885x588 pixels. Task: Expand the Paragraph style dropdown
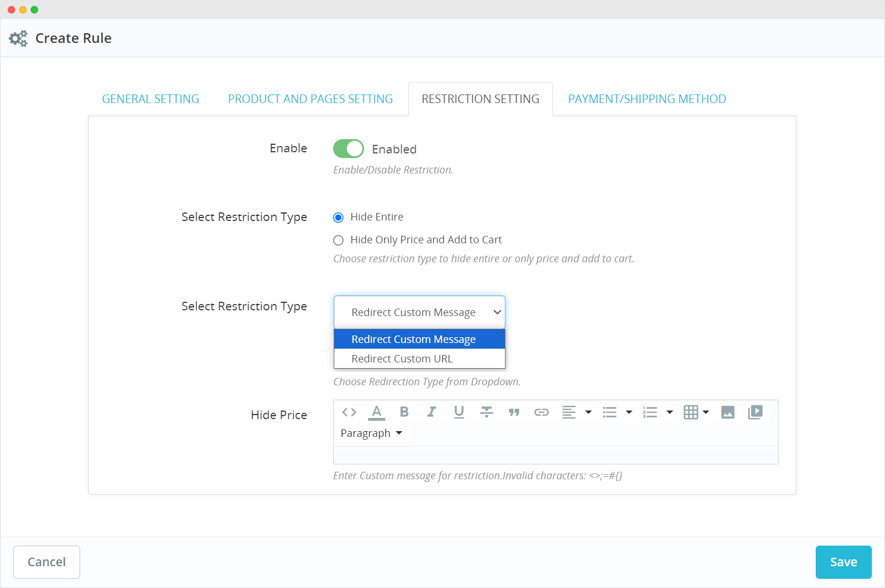[x=372, y=433]
